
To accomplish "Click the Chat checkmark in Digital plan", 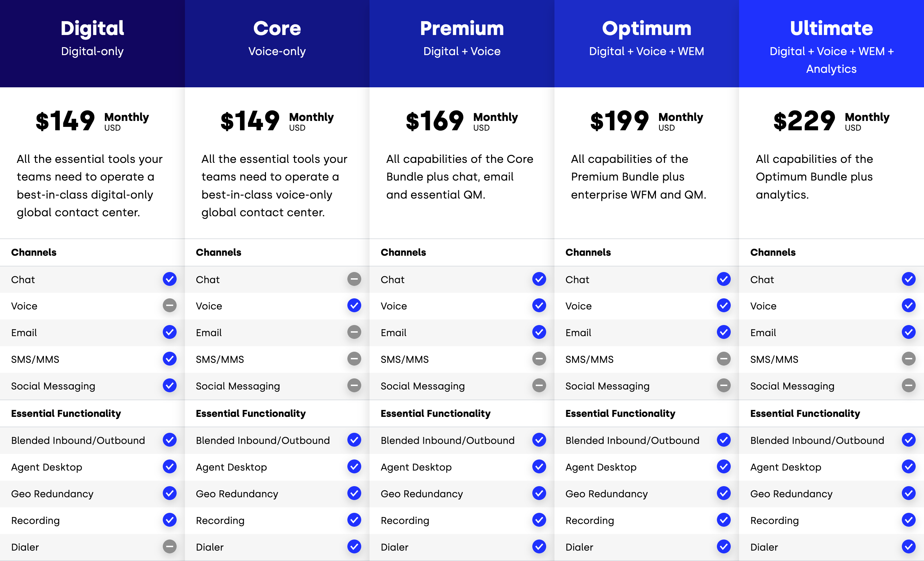I will (x=169, y=279).
